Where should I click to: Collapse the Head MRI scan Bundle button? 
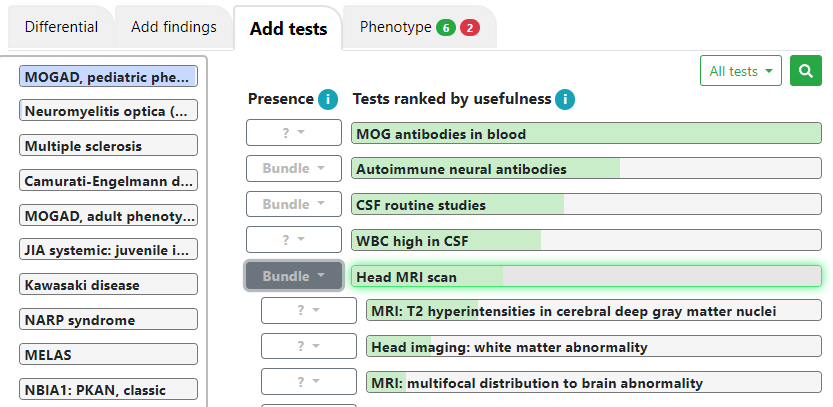click(294, 276)
